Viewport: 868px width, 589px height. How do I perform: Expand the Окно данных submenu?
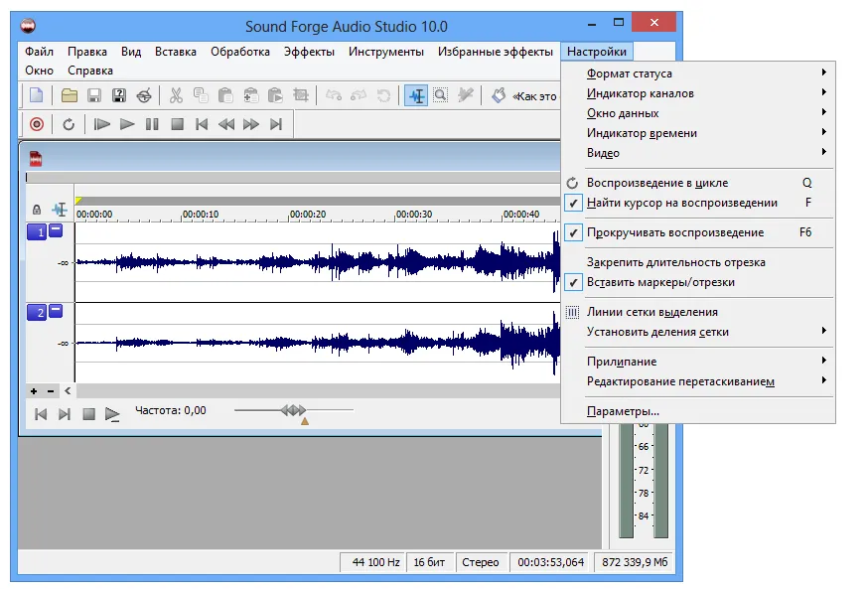(x=697, y=113)
